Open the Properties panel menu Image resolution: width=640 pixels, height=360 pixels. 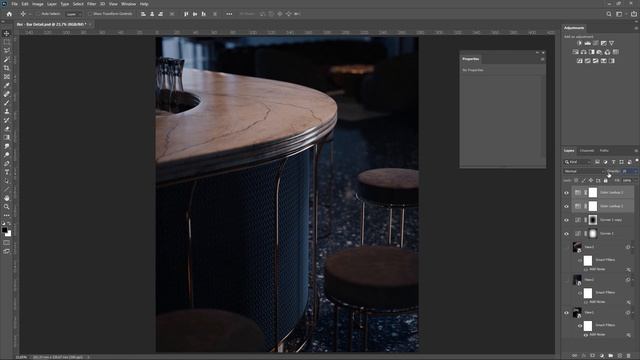(542, 59)
